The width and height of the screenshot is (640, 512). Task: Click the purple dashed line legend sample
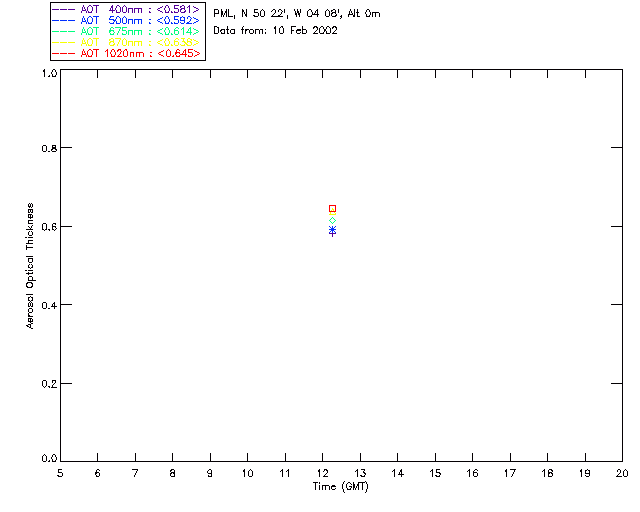point(64,9)
